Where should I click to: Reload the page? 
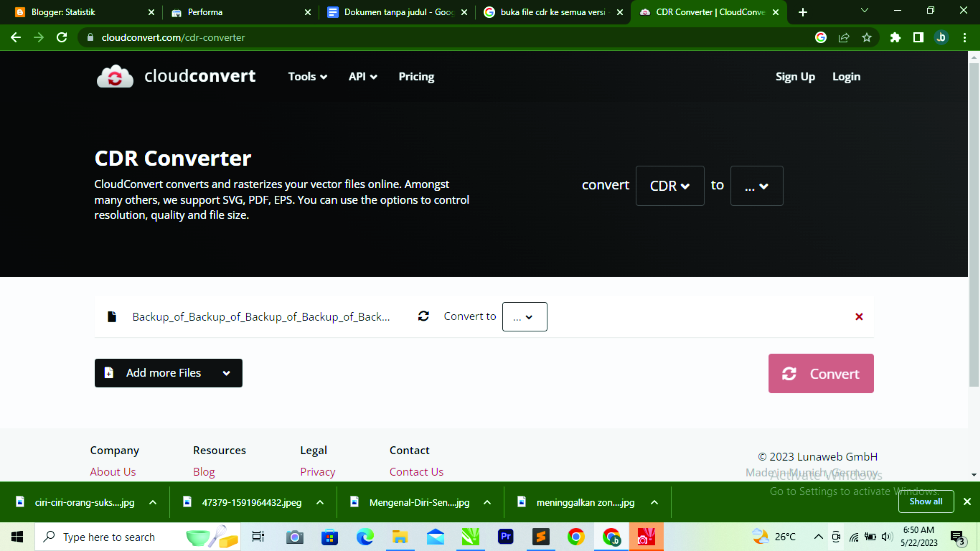[62, 37]
